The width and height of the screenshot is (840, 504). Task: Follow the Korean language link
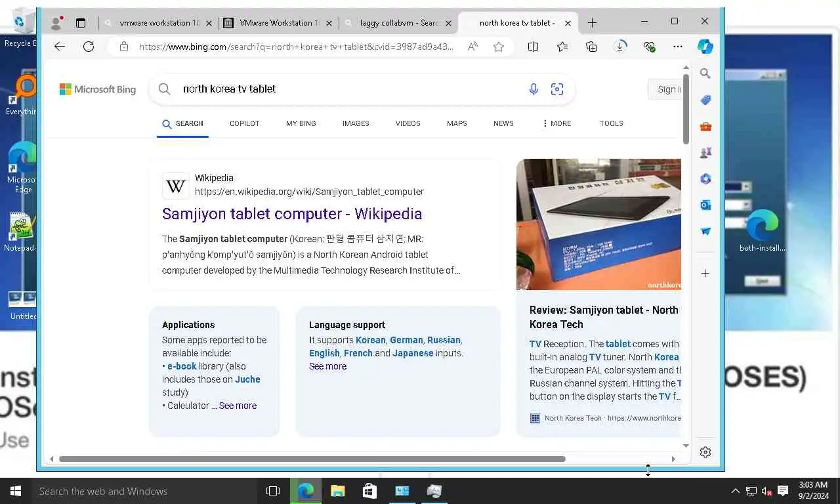pyautogui.click(x=370, y=340)
